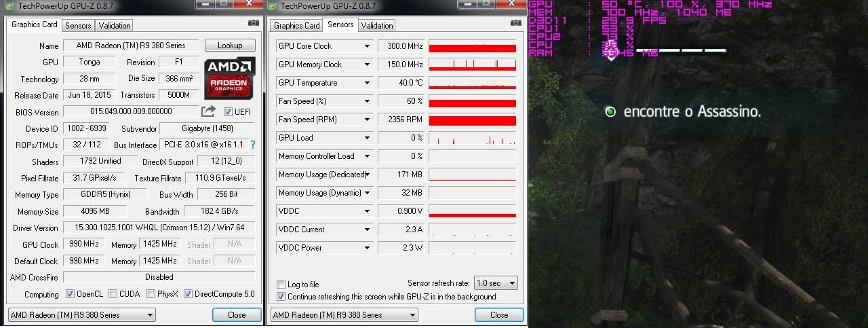This screenshot has width=868, height=328.
Task: Open the VDDC Current sensor dropdown
Action: (x=367, y=230)
